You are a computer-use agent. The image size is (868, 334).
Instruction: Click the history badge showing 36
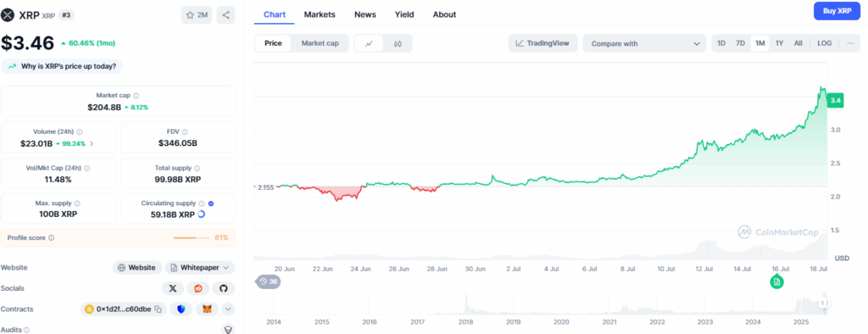point(269,282)
